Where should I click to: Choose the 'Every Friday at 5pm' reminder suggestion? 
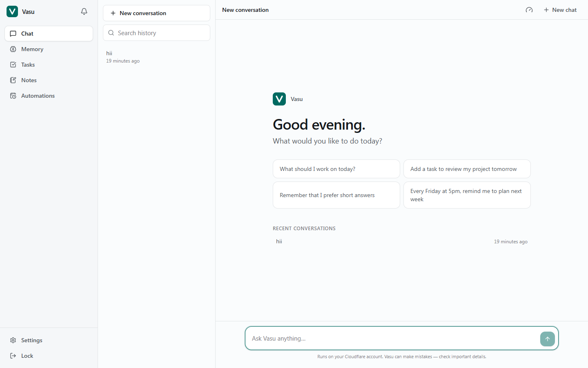[x=467, y=195]
